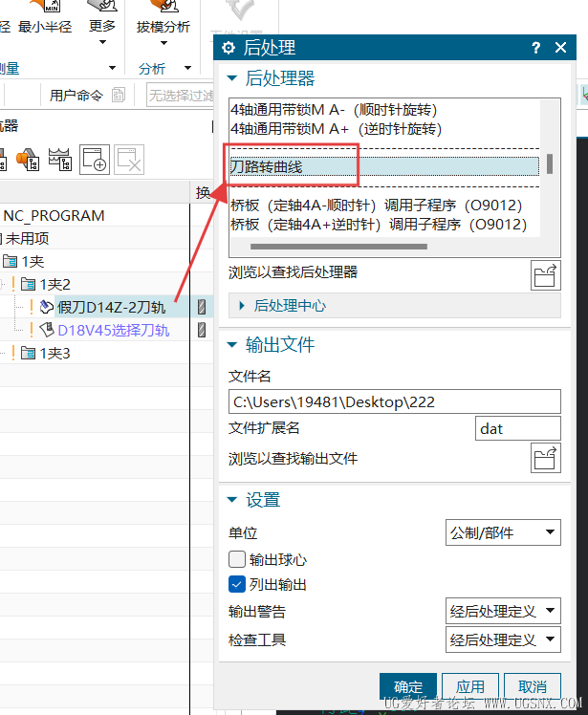Click the 应用 button

(x=469, y=685)
